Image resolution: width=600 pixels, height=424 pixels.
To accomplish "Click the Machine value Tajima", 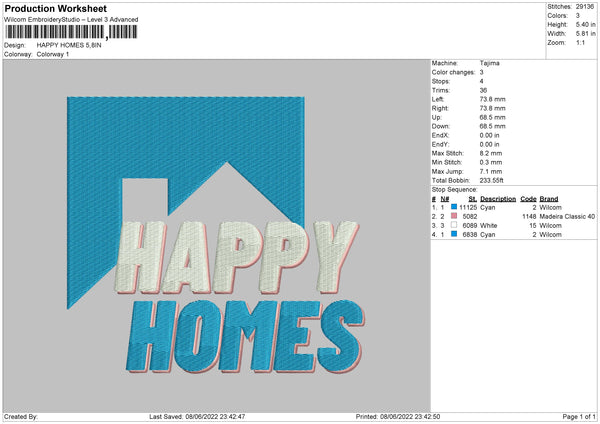I will 489,63.
